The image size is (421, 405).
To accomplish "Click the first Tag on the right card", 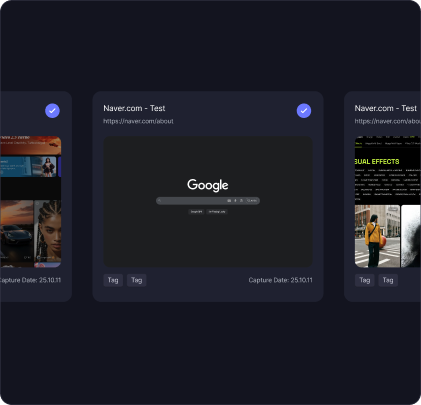I will (x=365, y=280).
